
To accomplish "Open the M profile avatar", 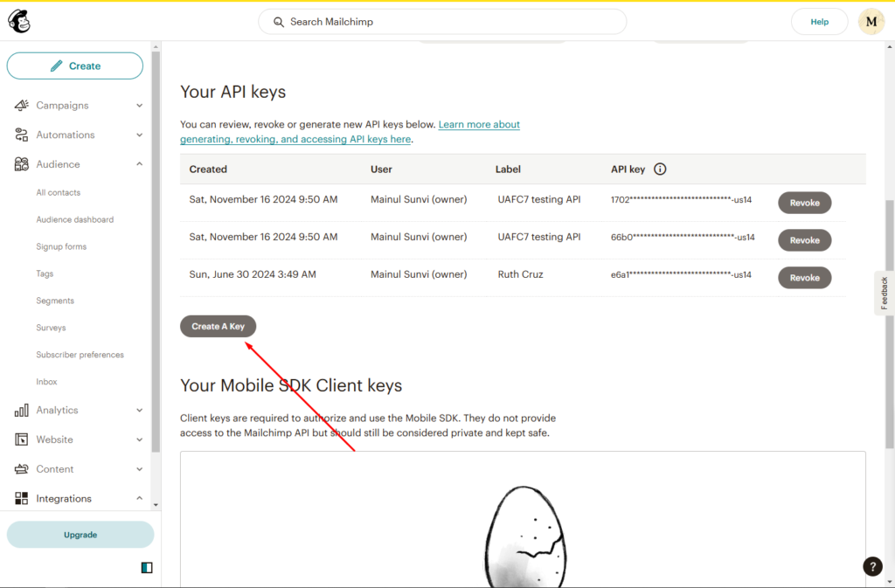I will 871,22.
